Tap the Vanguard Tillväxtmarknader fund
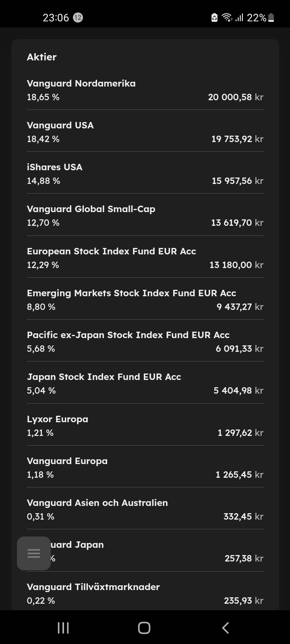The height and width of the screenshot is (644, 290). pos(145,593)
